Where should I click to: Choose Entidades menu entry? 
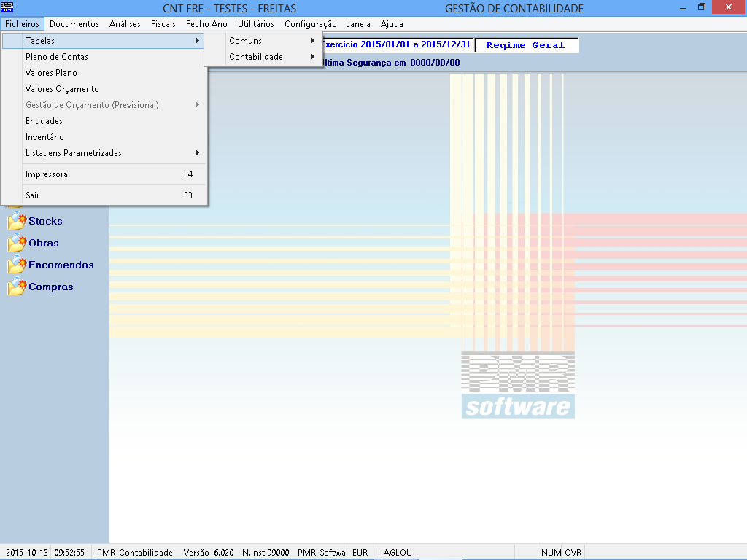coord(104,121)
